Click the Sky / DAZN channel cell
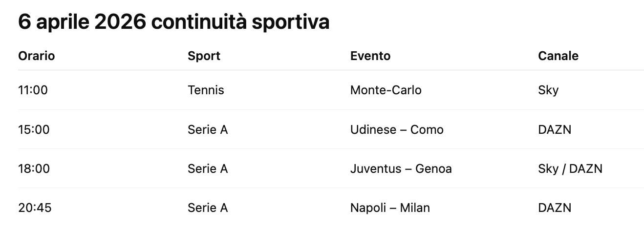644x251 pixels. 570,168
